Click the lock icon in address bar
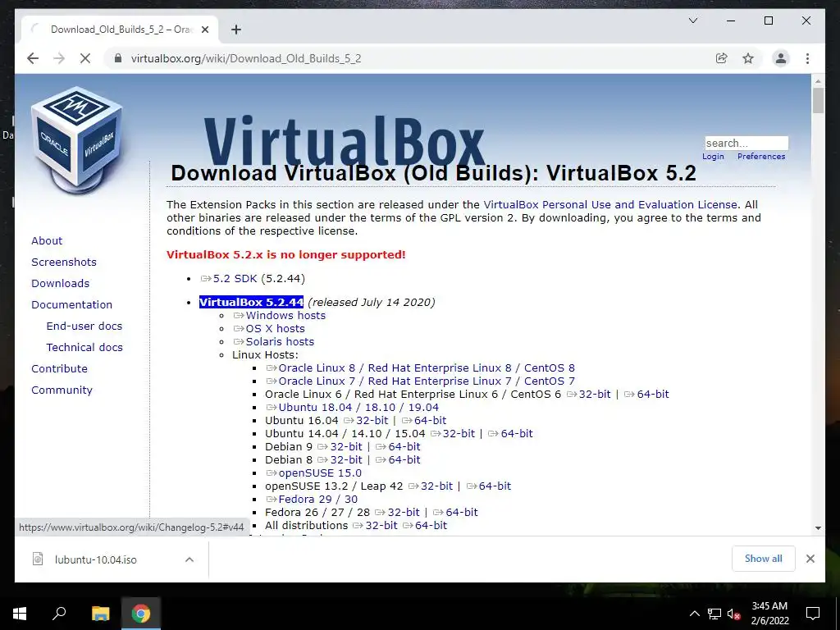This screenshot has height=630, width=840. (x=118, y=58)
